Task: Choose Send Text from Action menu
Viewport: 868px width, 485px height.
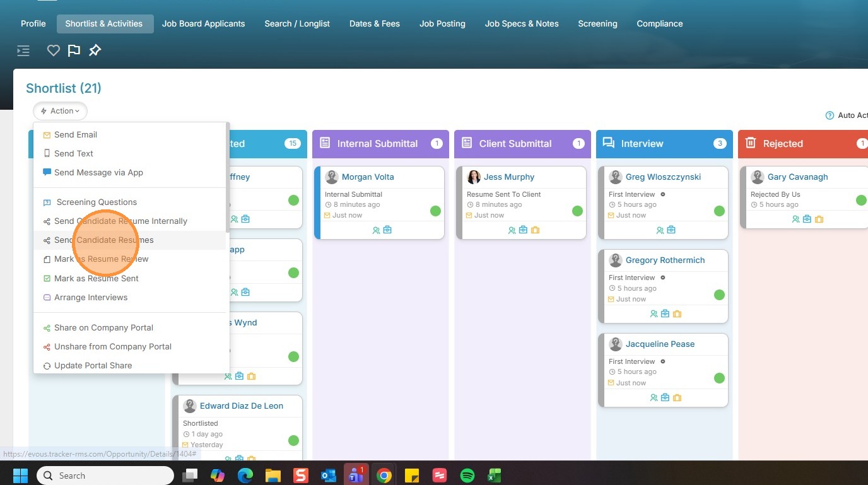Action: [x=73, y=154]
